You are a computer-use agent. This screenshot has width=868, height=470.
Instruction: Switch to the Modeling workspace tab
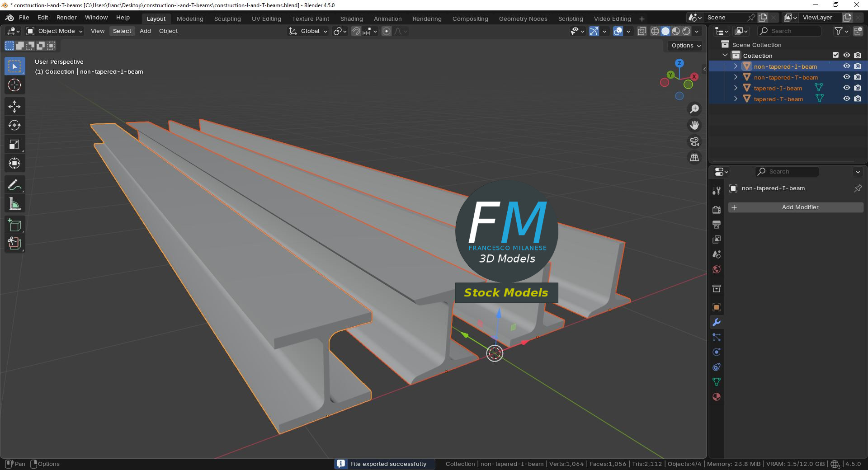190,19
